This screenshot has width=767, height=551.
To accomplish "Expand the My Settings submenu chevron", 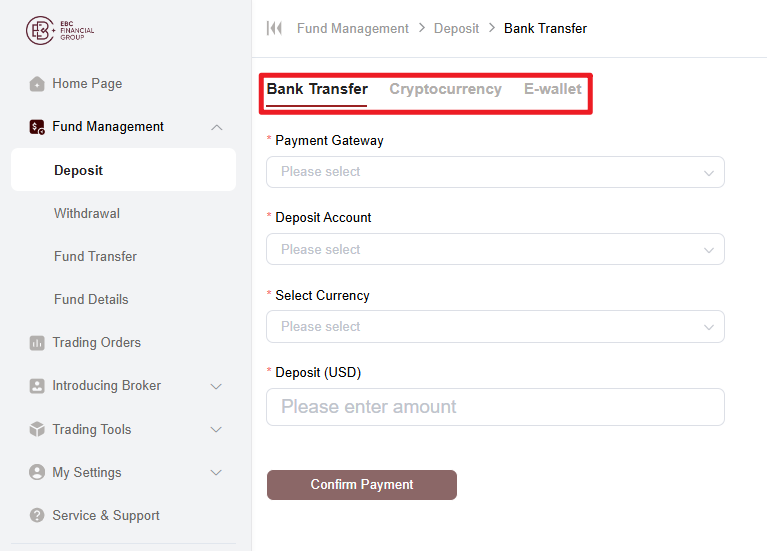I will click(216, 473).
